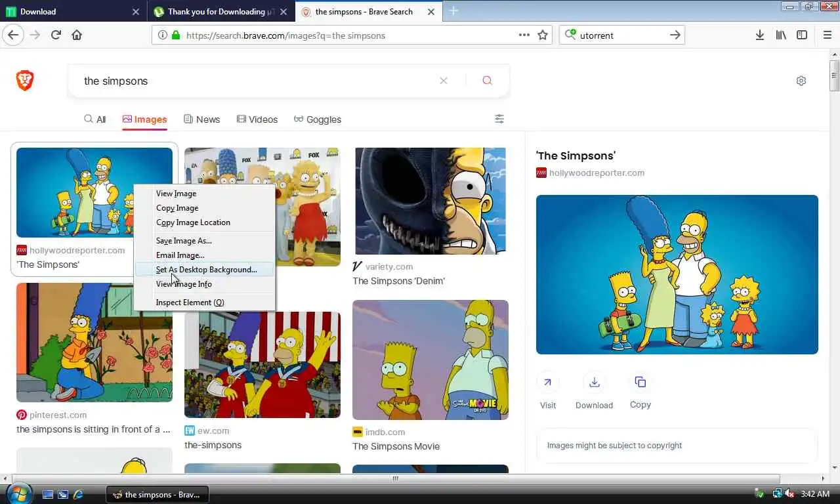Choose View Image from context menu
The image size is (840, 504).
203,194
